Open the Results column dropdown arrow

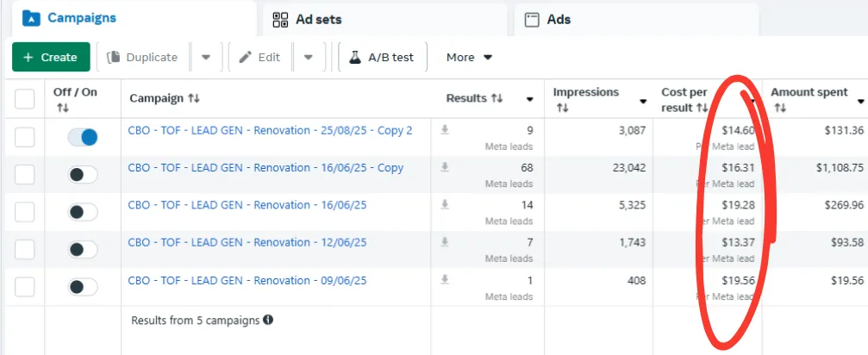[529, 99]
